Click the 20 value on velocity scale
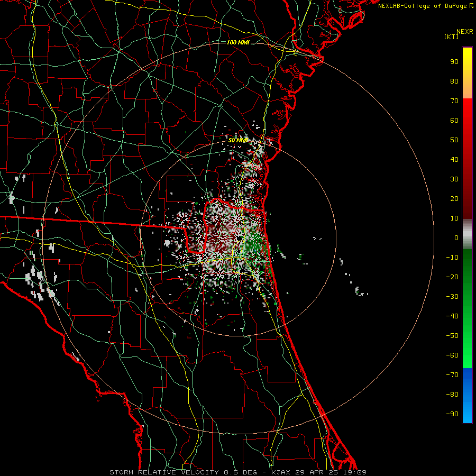476x476 pixels. coord(454,199)
